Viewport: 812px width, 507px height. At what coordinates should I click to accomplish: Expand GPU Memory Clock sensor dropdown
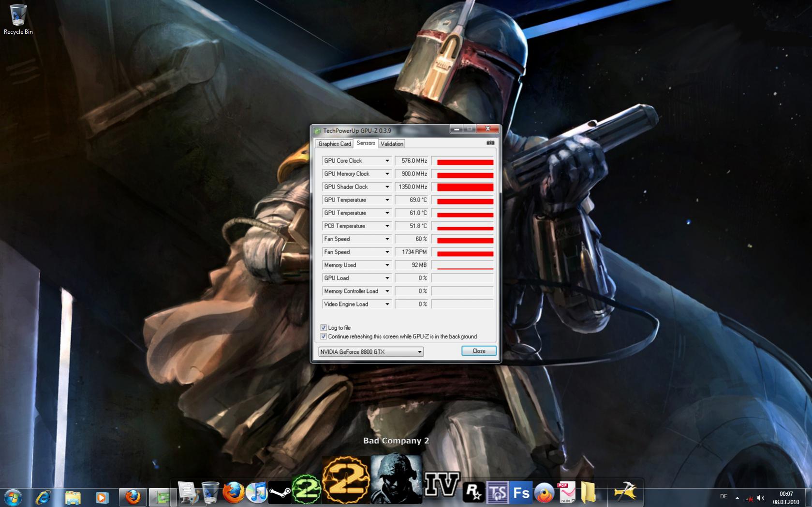tap(387, 174)
